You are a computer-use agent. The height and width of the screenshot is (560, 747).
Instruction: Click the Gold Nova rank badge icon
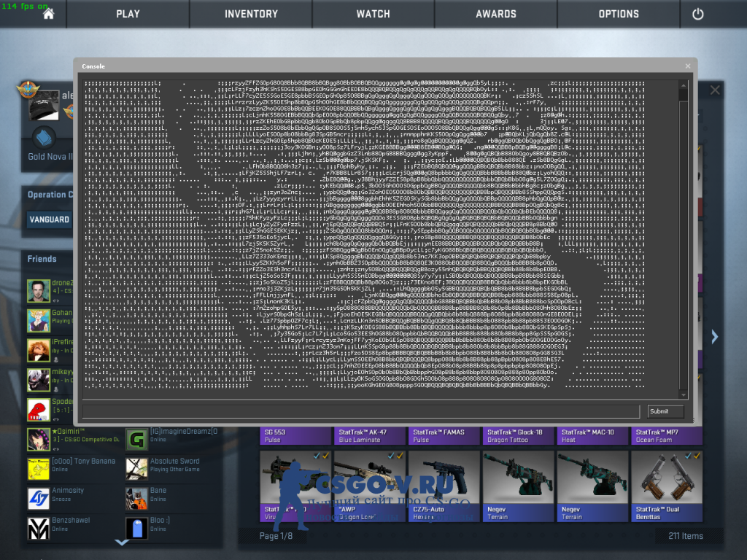[46, 137]
